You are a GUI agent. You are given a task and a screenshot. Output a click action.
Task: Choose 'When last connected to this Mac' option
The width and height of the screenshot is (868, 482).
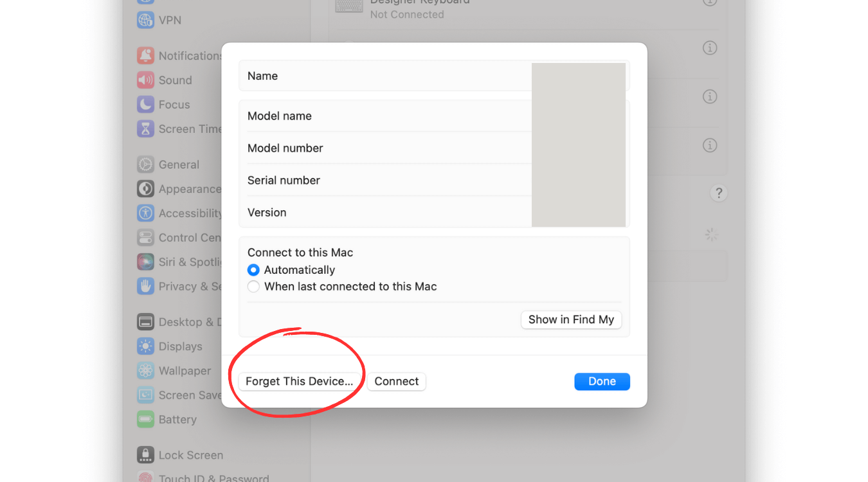point(253,287)
